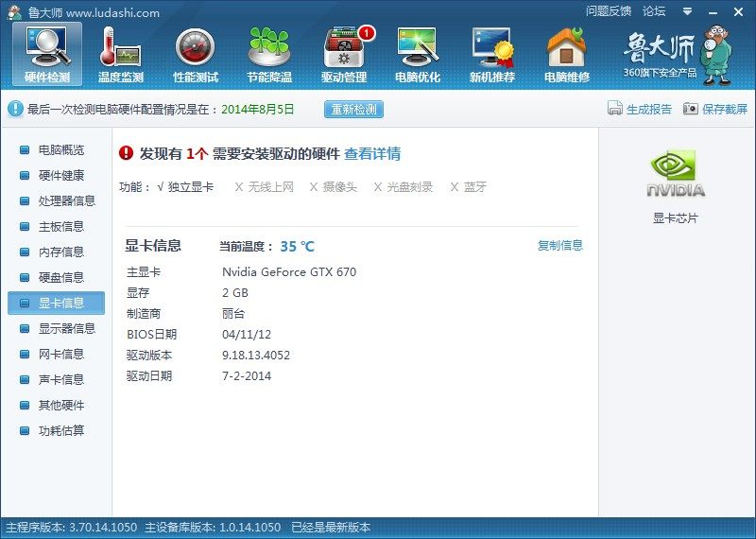Screen dimensions: 756x539
Task: Open 查看详情 details link
Action: point(372,153)
